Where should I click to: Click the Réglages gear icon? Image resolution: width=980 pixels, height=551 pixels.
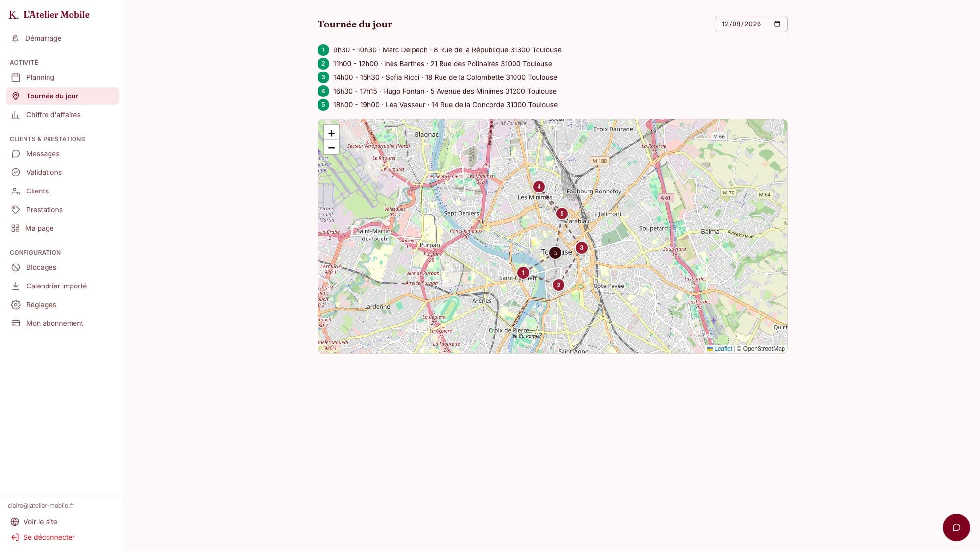16,305
